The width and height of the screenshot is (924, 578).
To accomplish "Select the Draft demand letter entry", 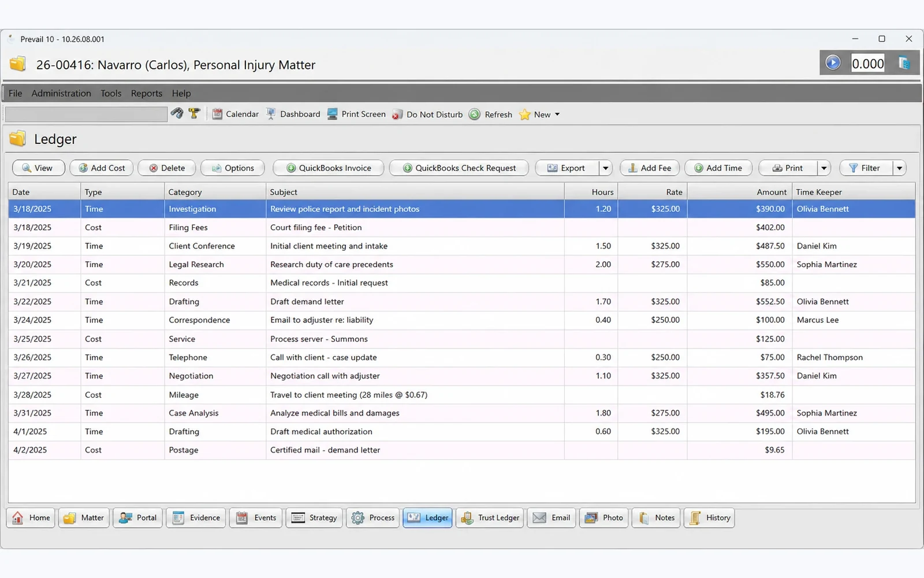I will coord(461,301).
